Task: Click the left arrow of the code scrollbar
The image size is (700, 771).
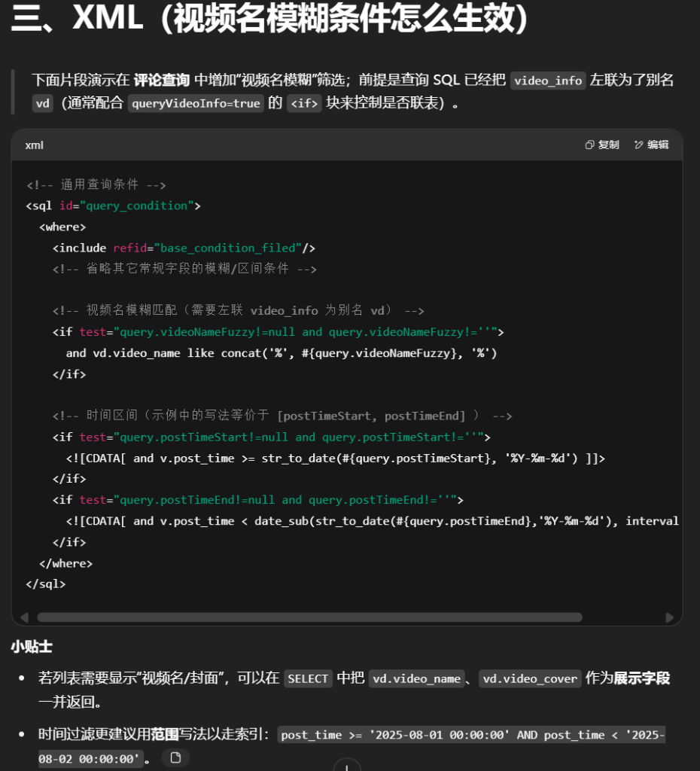Action: pyautogui.click(x=24, y=617)
